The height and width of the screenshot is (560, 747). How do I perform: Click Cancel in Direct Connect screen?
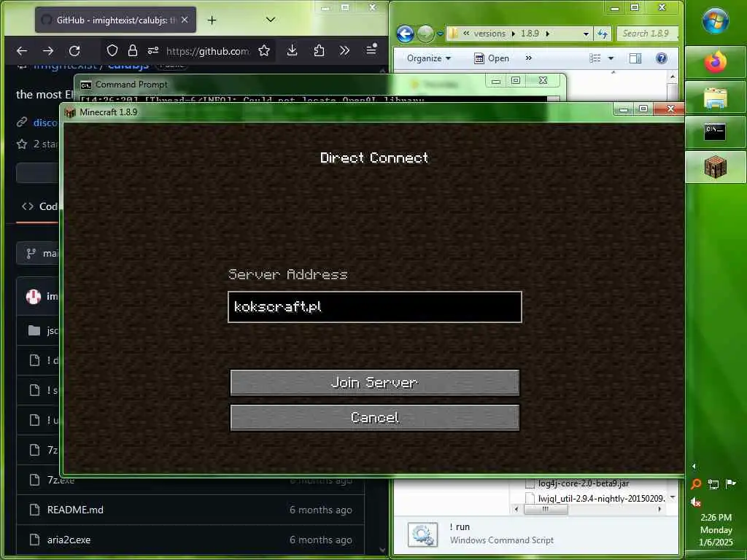[x=374, y=418]
